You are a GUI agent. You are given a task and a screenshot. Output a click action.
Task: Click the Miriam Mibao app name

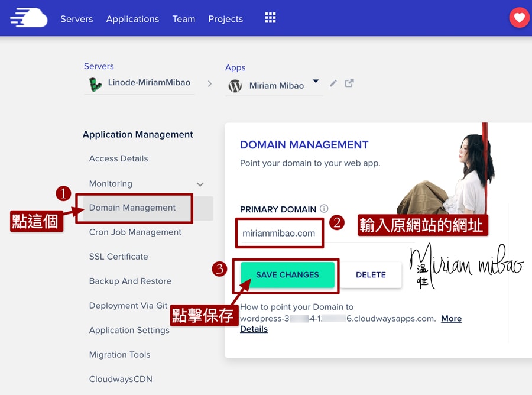277,86
